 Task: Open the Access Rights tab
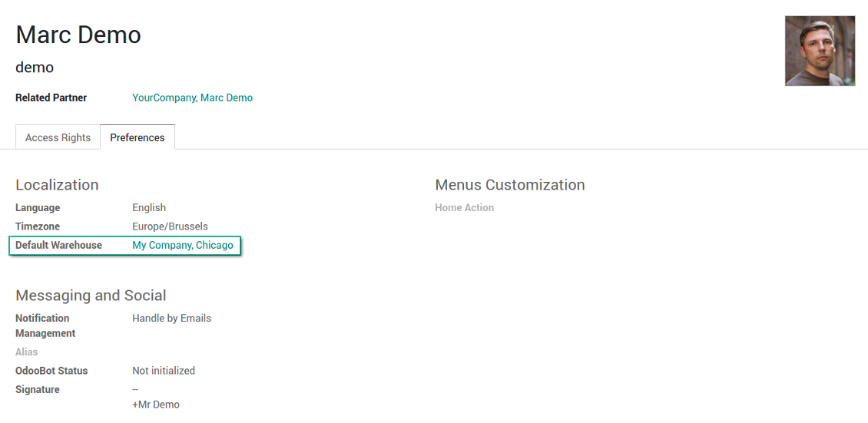58,138
